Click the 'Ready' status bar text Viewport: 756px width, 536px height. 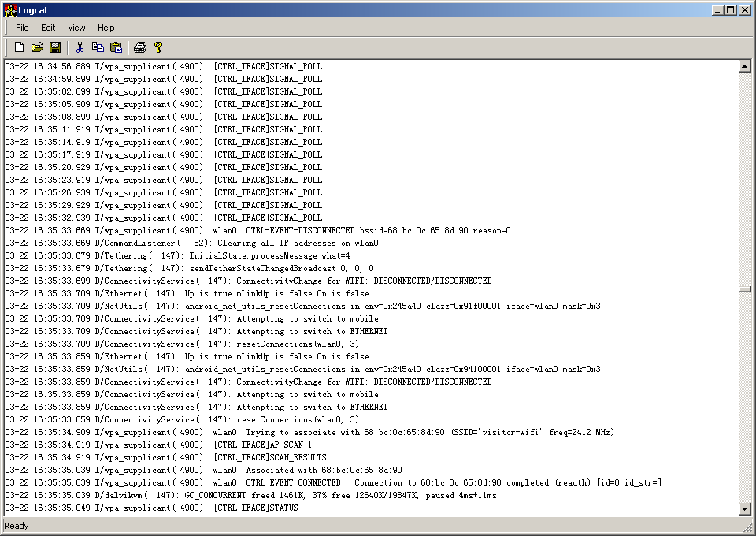[17, 526]
